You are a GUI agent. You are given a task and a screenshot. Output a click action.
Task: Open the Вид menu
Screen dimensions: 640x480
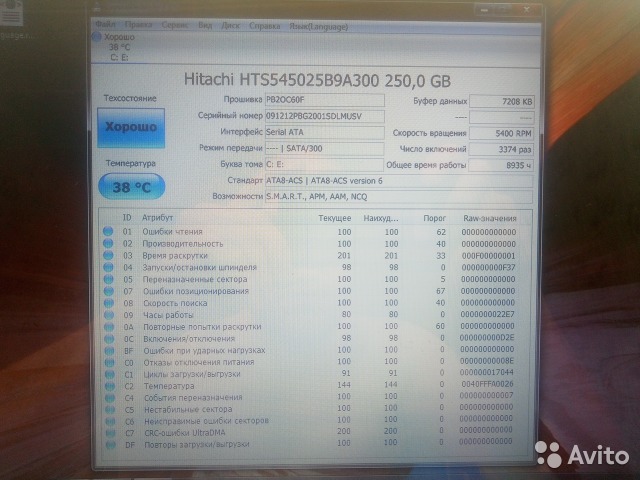pyautogui.click(x=205, y=25)
